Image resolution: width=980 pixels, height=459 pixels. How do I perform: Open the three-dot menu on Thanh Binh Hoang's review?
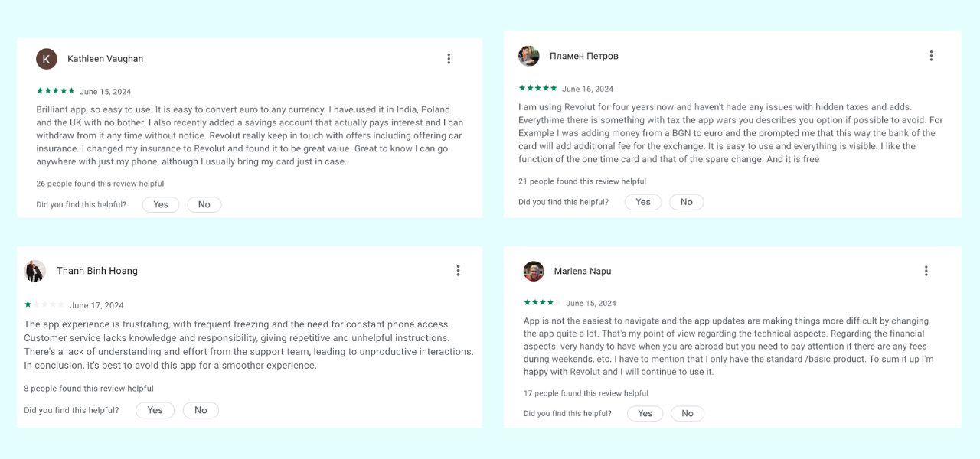click(x=458, y=271)
